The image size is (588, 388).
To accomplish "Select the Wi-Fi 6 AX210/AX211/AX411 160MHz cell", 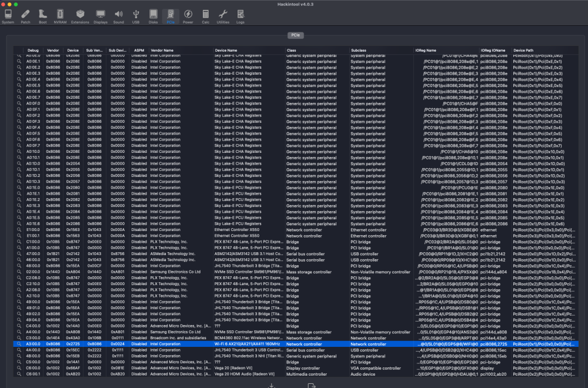I will [x=247, y=344].
